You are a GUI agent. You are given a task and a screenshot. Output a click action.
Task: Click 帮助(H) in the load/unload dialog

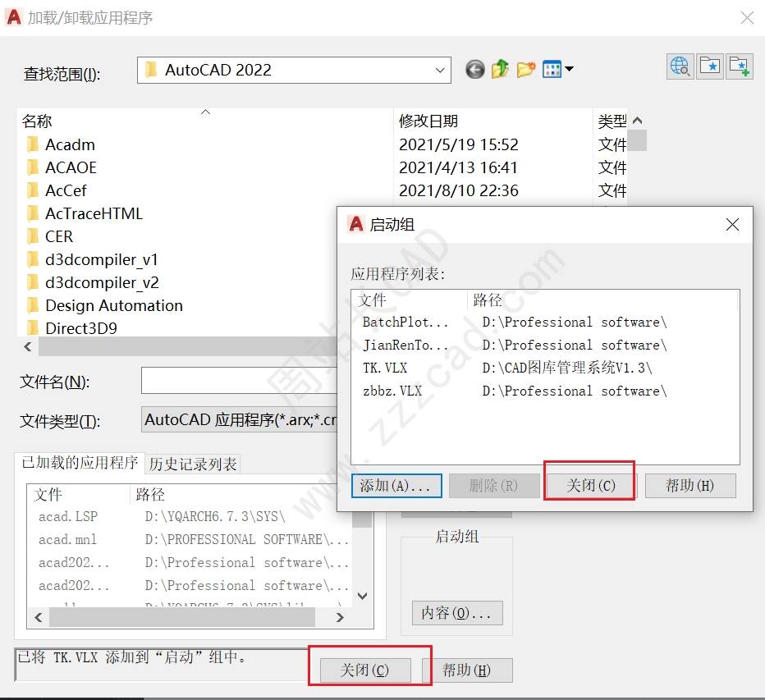point(467,670)
